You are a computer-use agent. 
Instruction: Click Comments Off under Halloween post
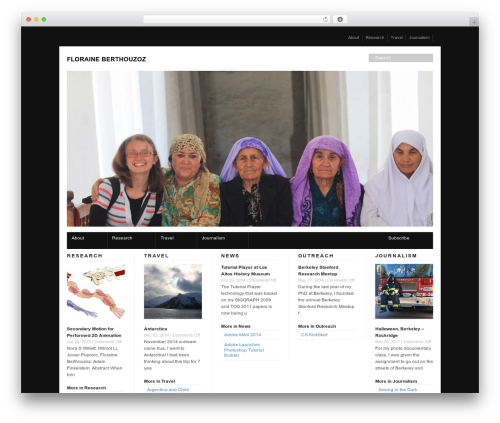coord(417,342)
